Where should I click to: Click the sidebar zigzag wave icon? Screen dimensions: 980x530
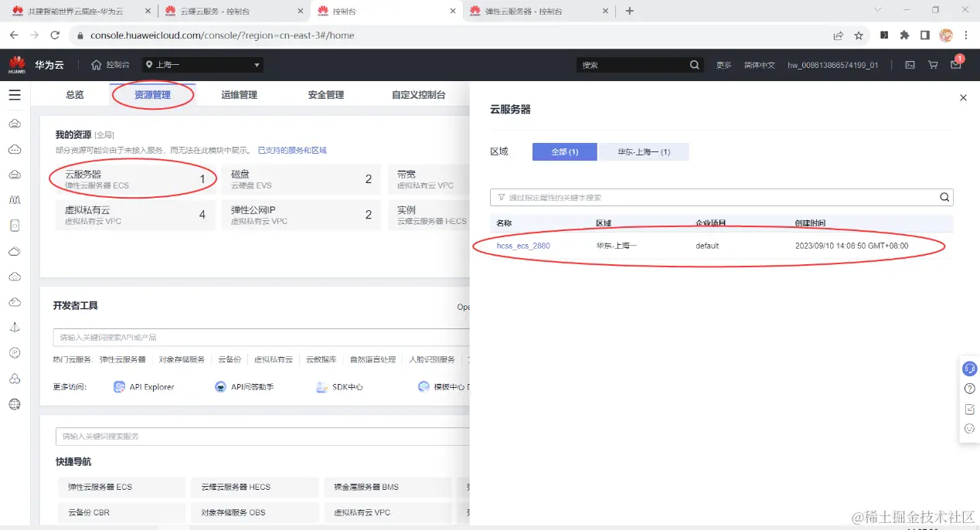(14, 199)
